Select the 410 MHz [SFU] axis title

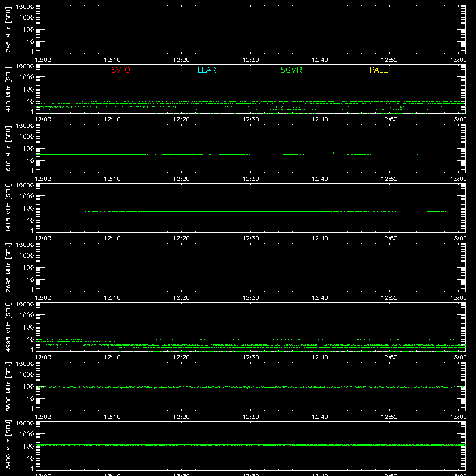pyautogui.click(x=8, y=89)
